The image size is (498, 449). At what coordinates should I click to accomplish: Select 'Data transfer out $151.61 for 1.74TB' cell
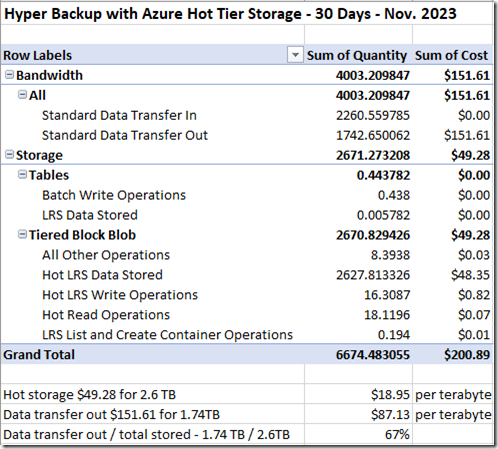[x=111, y=415]
